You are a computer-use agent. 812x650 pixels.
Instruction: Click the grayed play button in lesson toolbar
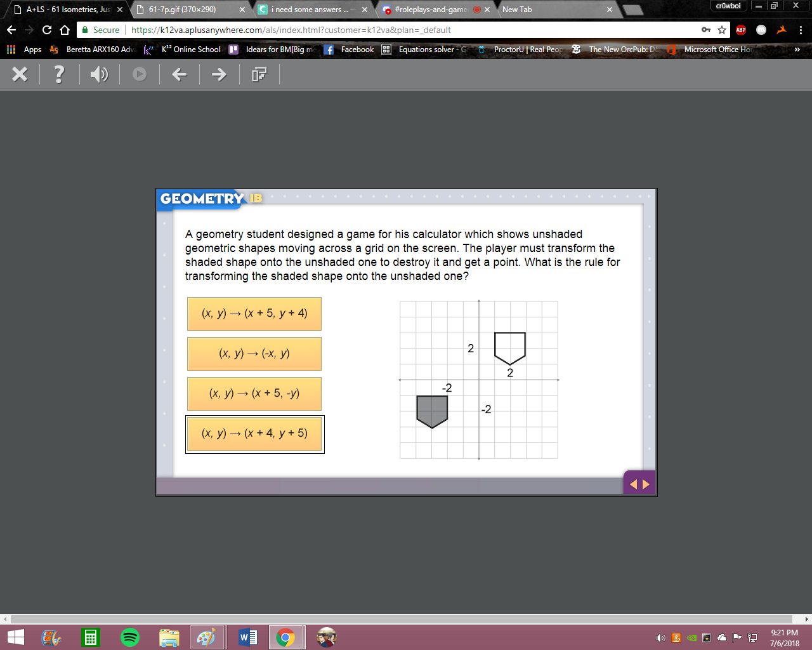pos(140,74)
